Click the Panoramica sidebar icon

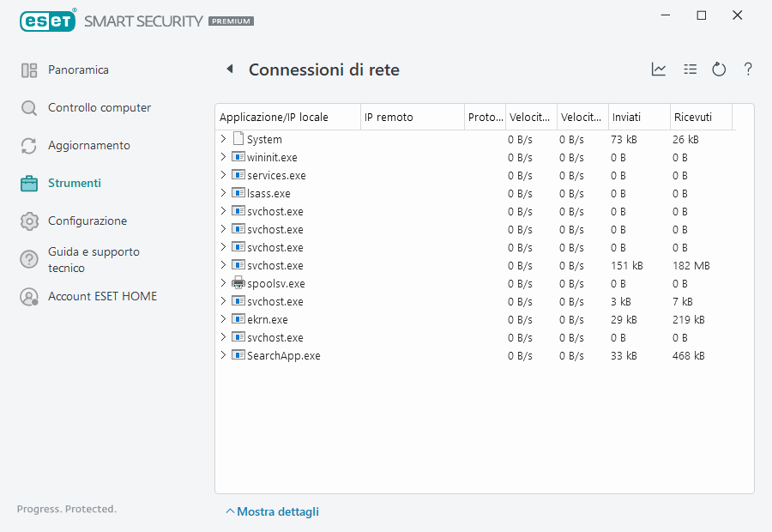(29, 70)
